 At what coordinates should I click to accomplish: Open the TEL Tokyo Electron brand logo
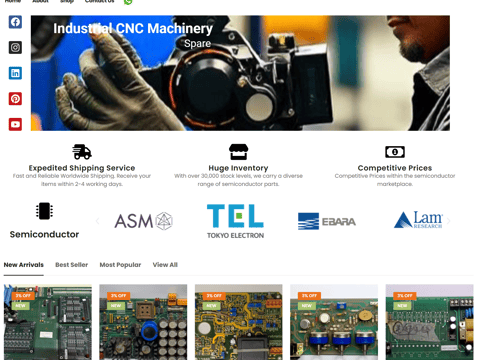click(x=235, y=221)
